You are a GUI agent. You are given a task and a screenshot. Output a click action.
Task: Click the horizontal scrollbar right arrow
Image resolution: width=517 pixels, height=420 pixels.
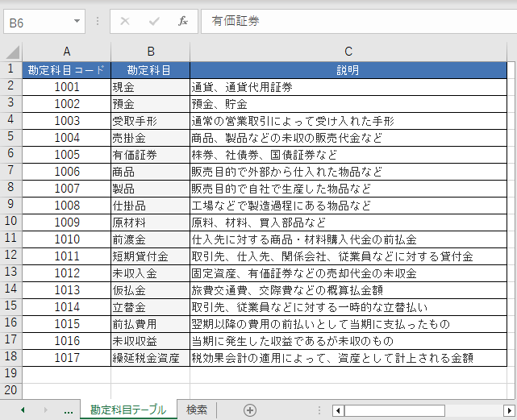509,410
